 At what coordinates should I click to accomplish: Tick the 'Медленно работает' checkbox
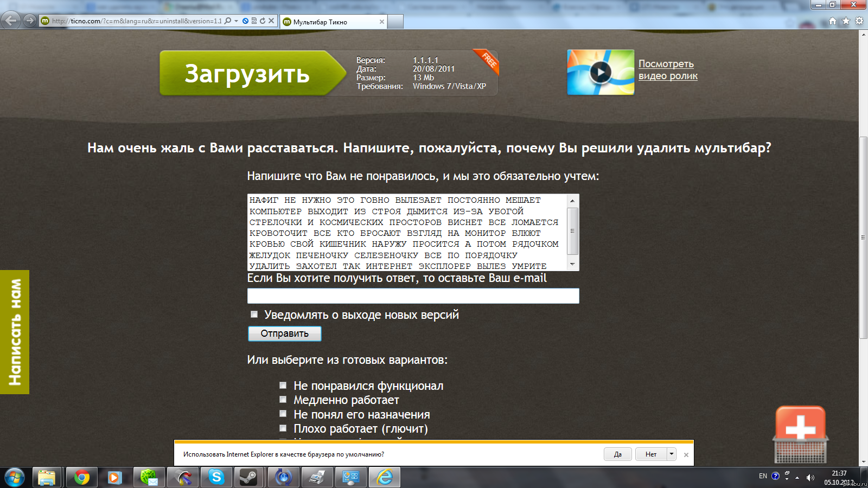coord(283,400)
